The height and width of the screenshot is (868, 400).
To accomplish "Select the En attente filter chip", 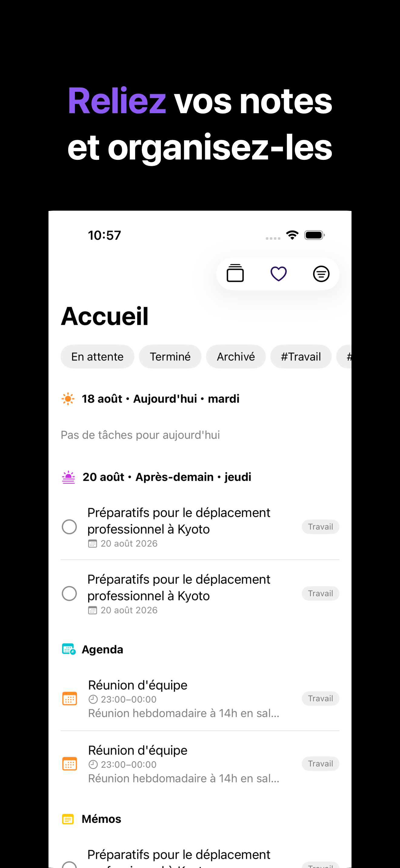I will (x=98, y=357).
